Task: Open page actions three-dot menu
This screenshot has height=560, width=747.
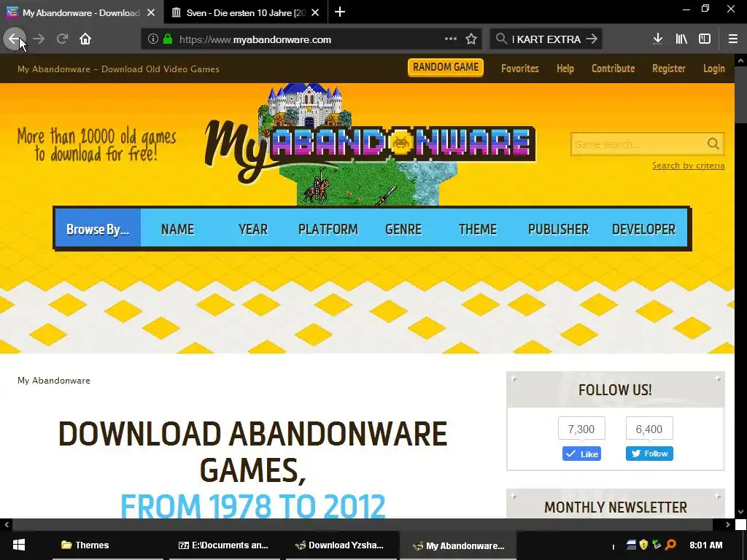Action: pyautogui.click(x=451, y=39)
